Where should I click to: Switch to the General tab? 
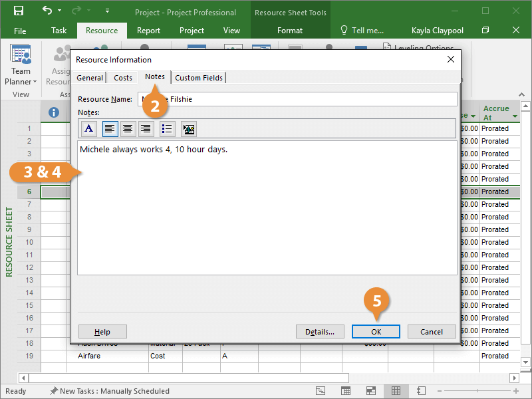click(x=90, y=78)
